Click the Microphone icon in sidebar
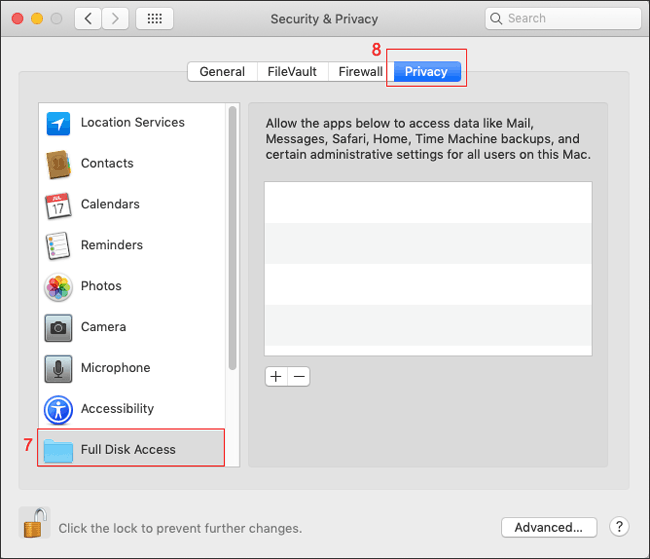Image resolution: width=650 pixels, height=559 pixels. [x=58, y=368]
